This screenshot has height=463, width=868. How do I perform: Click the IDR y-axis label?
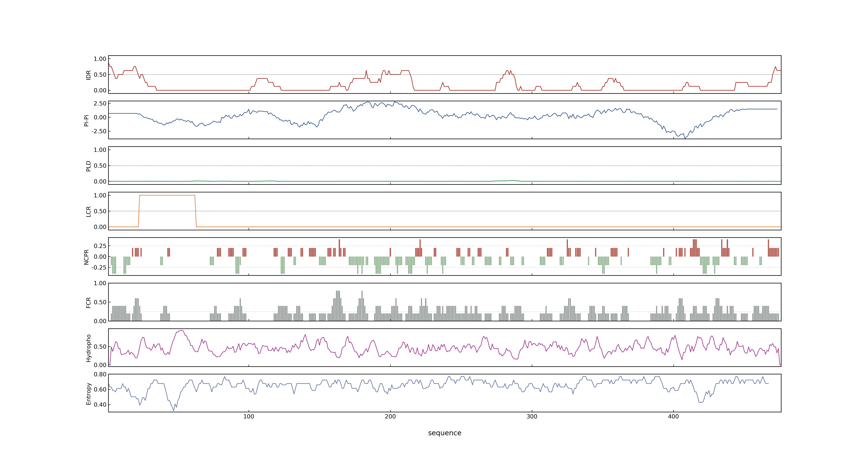[88, 75]
